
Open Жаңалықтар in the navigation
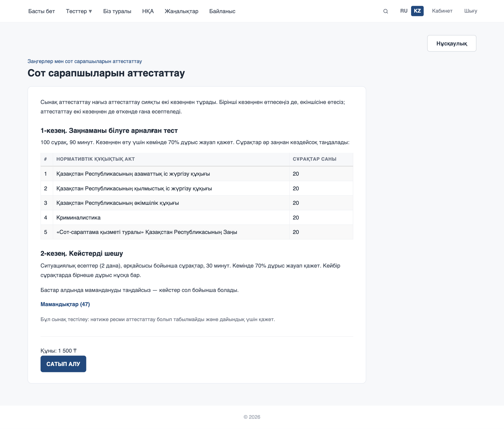181,11
